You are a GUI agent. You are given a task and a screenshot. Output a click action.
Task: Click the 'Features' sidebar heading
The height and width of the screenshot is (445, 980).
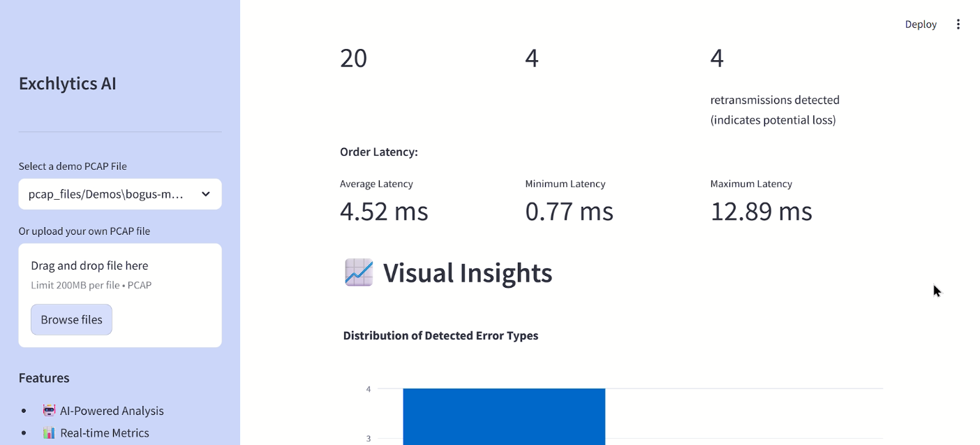click(44, 378)
